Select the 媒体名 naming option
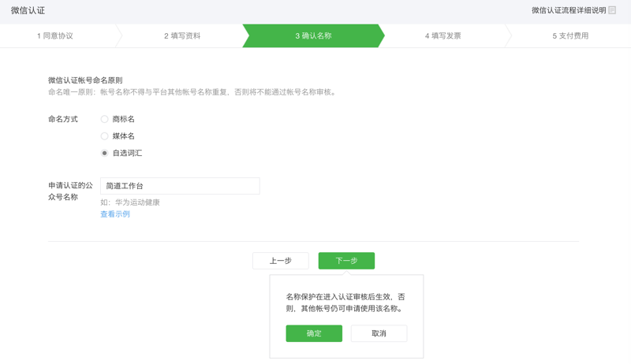The height and width of the screenshot is (364, 631). [104, 136]
